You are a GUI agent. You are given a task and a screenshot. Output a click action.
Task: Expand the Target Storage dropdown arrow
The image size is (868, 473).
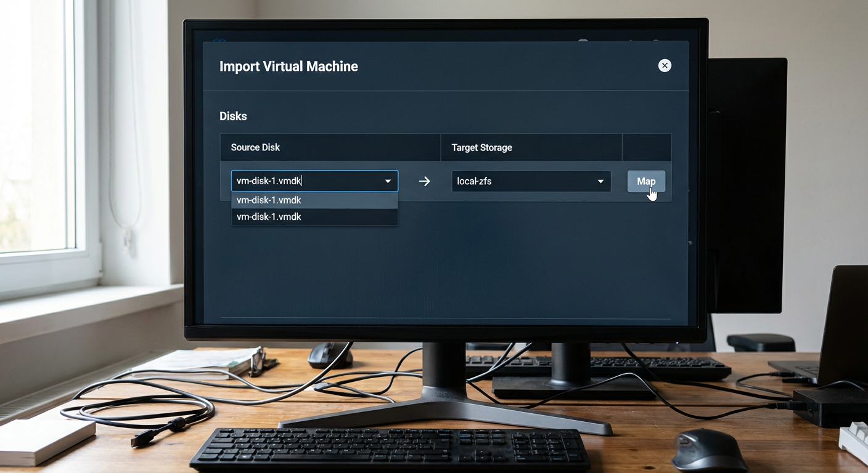[600, 181]
